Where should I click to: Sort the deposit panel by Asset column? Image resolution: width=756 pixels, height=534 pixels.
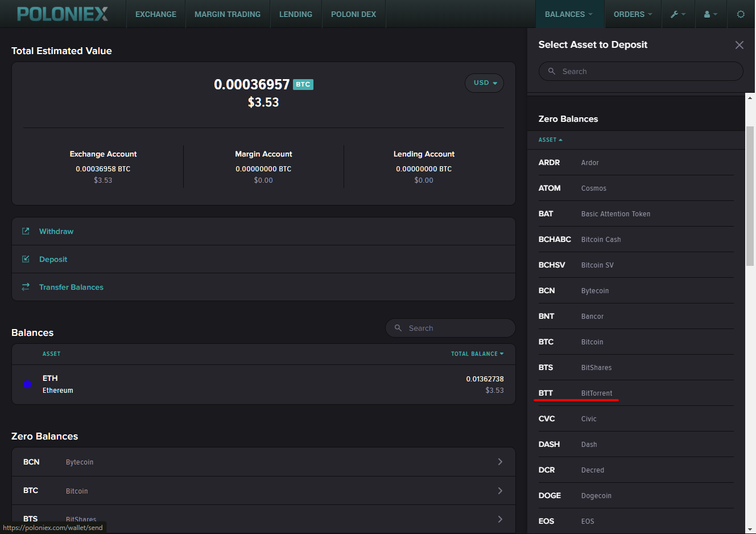coord(550,139)
